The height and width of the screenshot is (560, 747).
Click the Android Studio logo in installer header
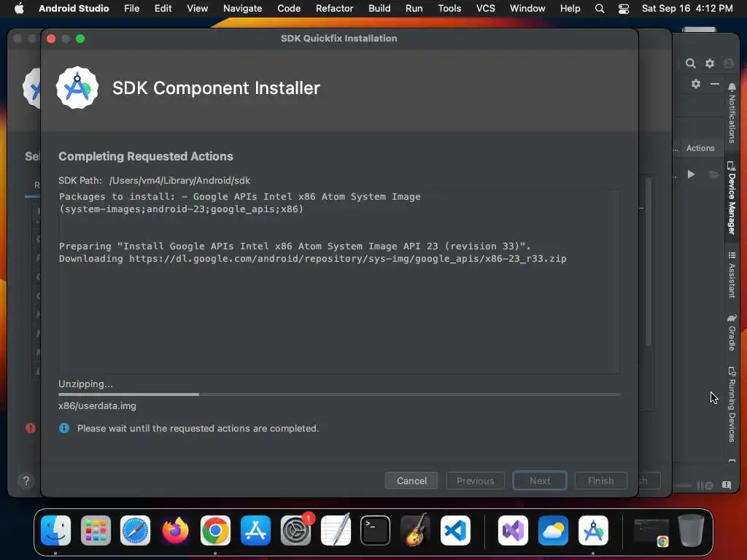(x=77, y=87)
